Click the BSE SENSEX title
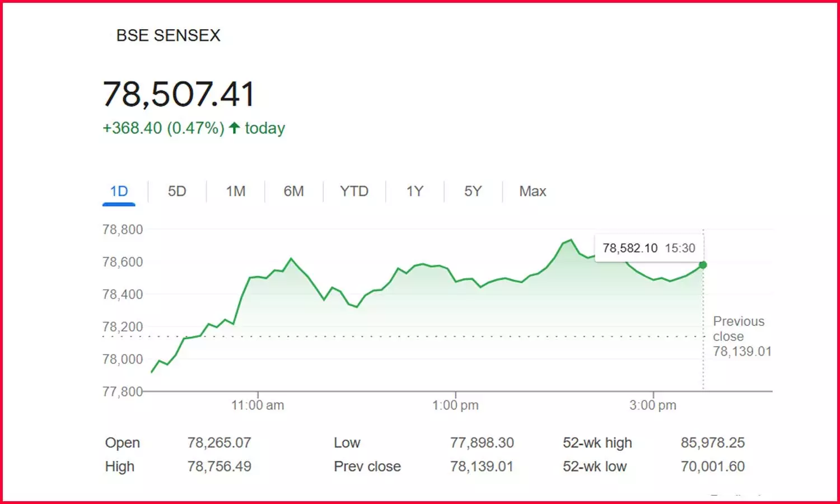Screen dimensions: 840x504 (168, 35)
